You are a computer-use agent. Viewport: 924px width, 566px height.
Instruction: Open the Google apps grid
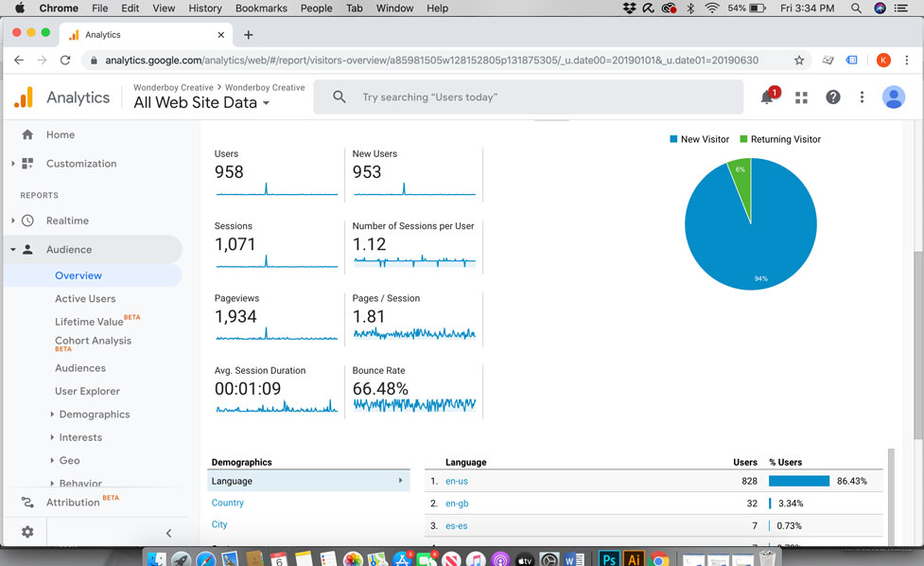(799, 97)
